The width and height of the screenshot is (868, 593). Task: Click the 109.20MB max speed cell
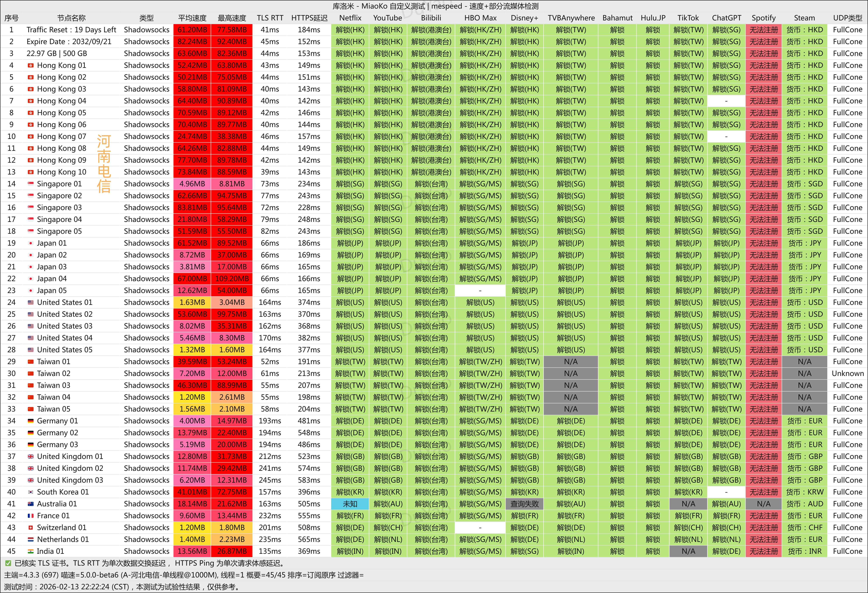[232, 279]
